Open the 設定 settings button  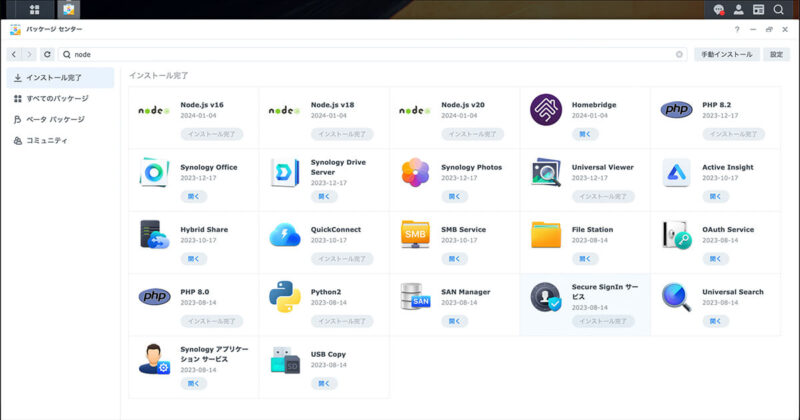pyautogui.click(x=776, y=54)
